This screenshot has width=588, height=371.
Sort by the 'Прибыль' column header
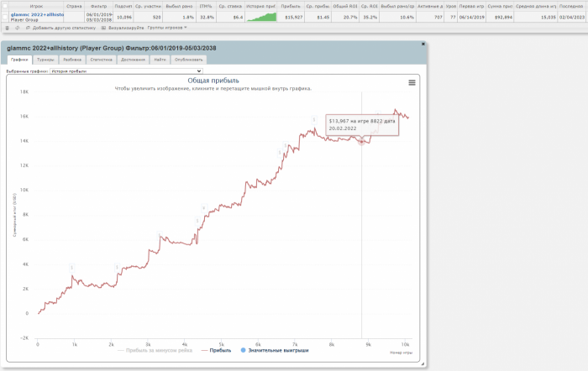291,7
